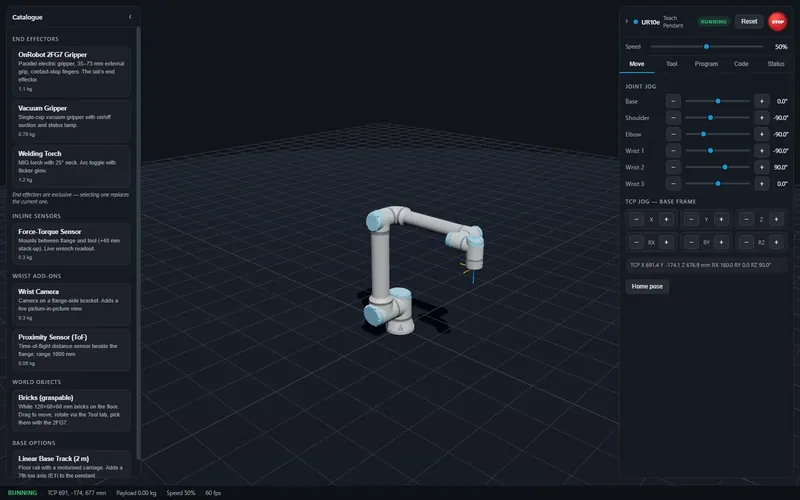Click the Elbow joint slider
The height and width of the screenshot is (500, 800).
coord(718,134)
